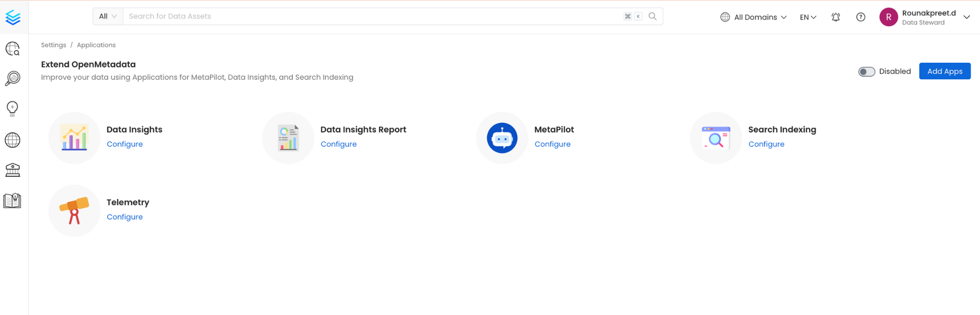
Task: Click the MetaPilot title
Action: tap(554, 130)
